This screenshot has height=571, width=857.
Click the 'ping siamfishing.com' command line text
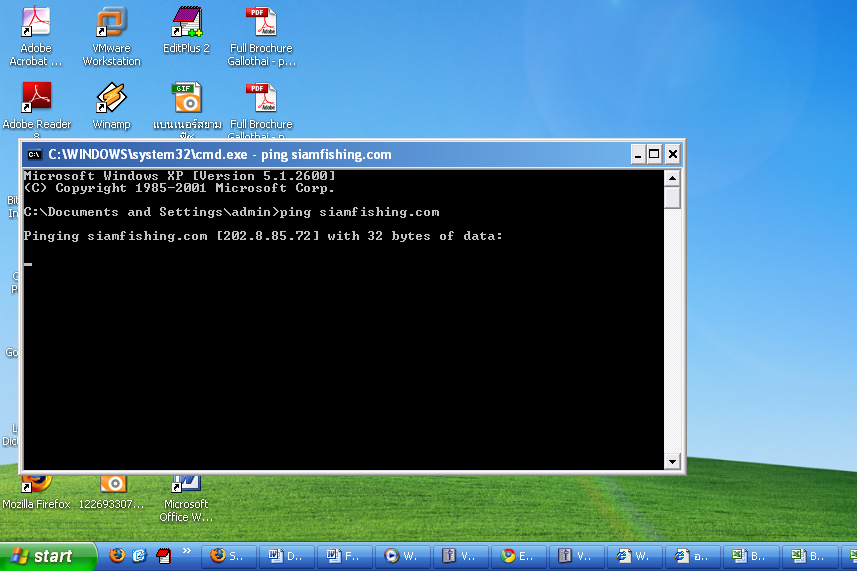coord(360,212)
